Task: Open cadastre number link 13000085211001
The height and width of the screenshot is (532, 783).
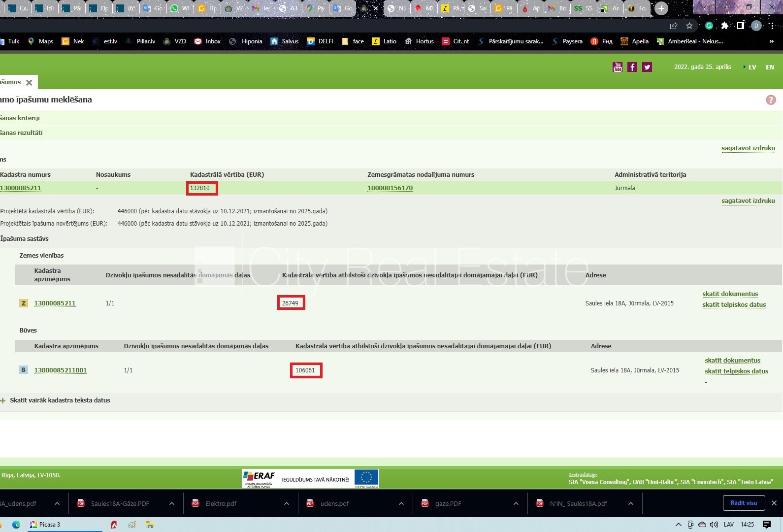Action: click(60, 370)
